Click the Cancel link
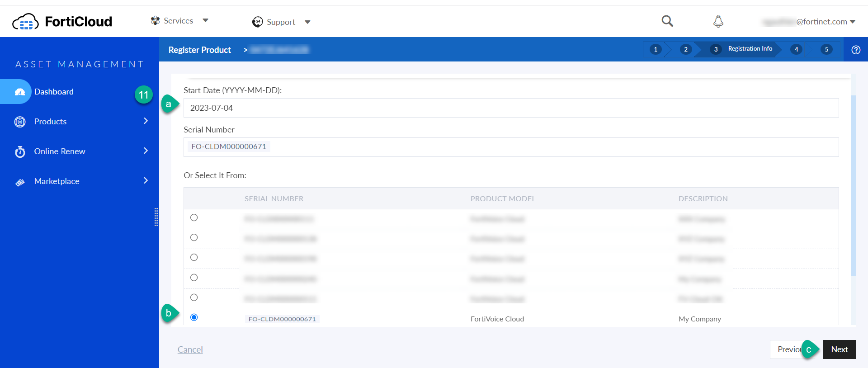The image size is (868, 368). pyautogui.click(x=190, y=349)
